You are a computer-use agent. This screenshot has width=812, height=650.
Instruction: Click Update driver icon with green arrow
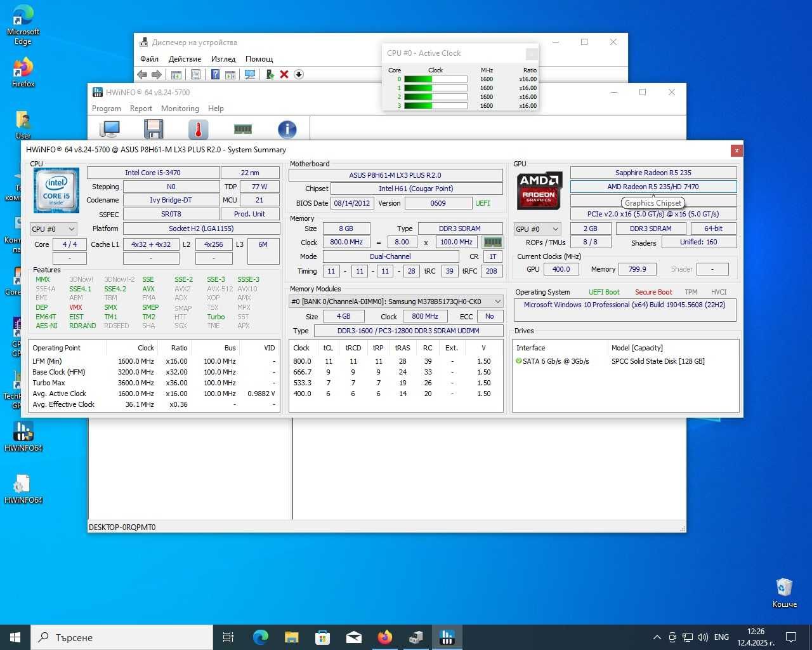(270, 74)
